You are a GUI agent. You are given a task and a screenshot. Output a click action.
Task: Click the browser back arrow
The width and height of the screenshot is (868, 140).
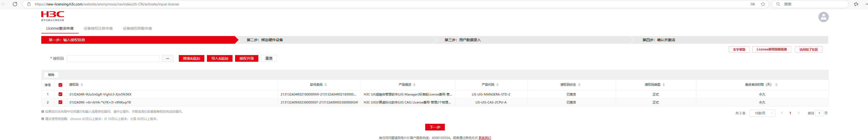point(4,4)
